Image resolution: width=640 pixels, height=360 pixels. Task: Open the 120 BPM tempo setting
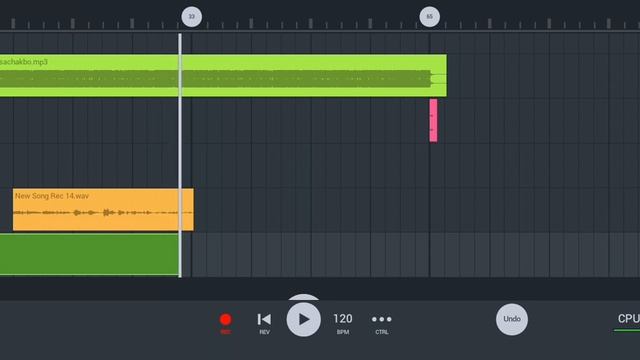tap(343, 324)
